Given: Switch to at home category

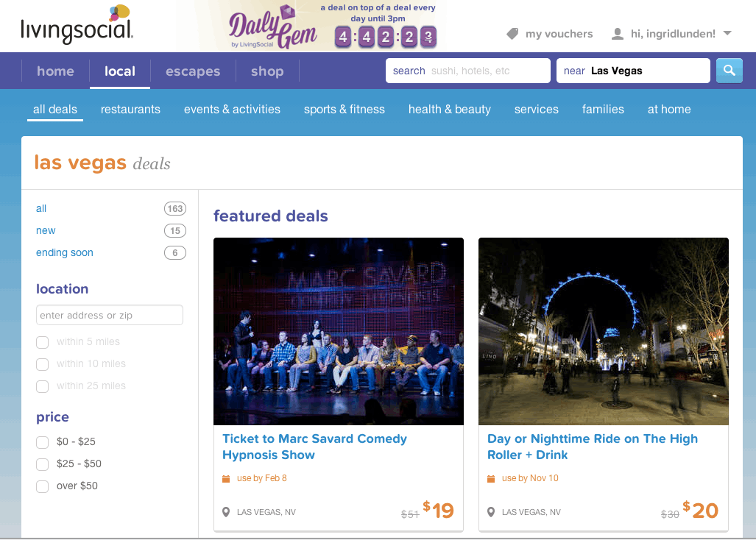Looking at the screenshot, I should pyautogui.click(x=669, y=110).
